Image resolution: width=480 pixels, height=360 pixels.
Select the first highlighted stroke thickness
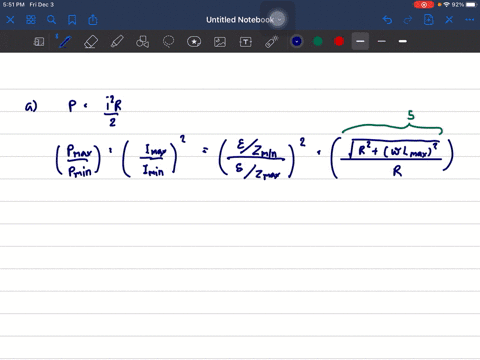tap(360, 41)
